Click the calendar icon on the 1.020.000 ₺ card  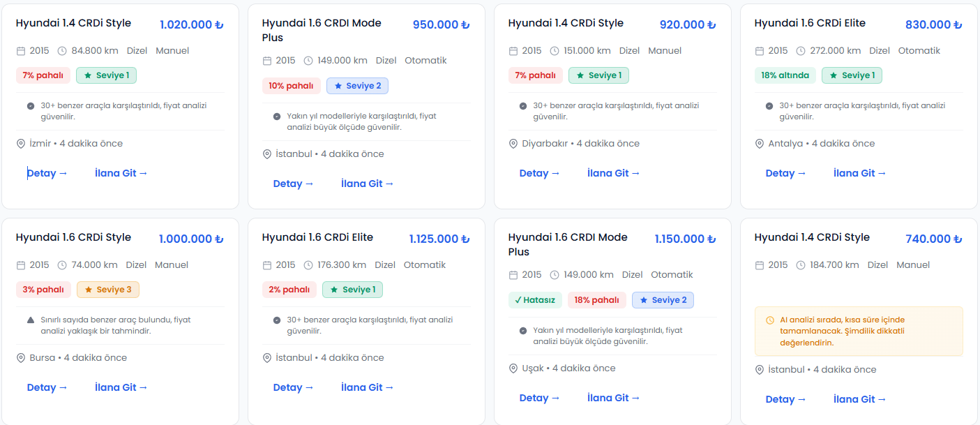coord(21,51)
